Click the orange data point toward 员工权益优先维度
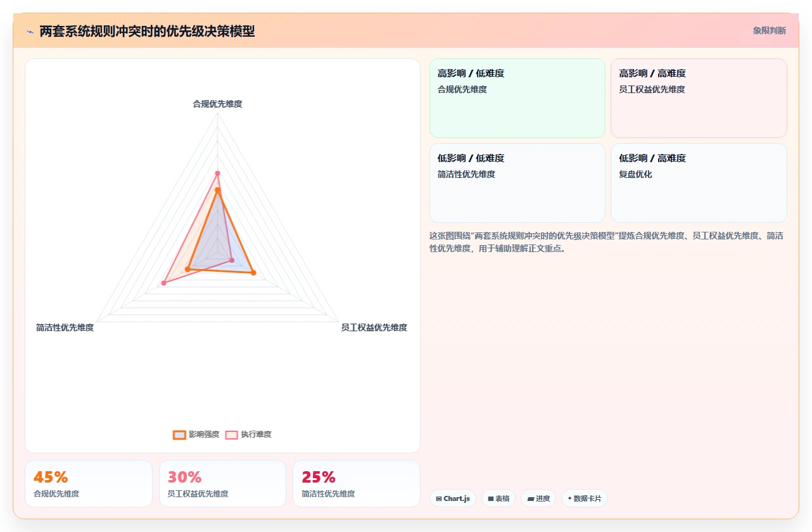Image resolution: width=812 pixels, height=532 pixels. tap(253, 273)
